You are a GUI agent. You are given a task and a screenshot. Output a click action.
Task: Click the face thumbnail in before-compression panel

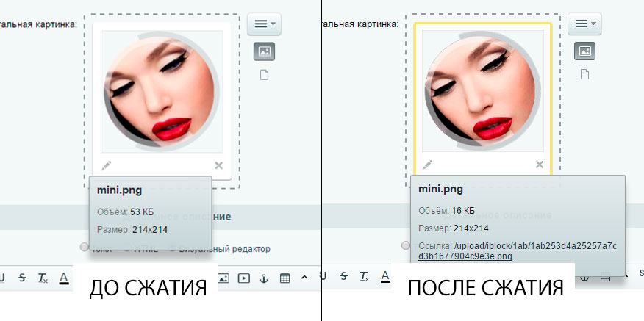tap(162, 91)
